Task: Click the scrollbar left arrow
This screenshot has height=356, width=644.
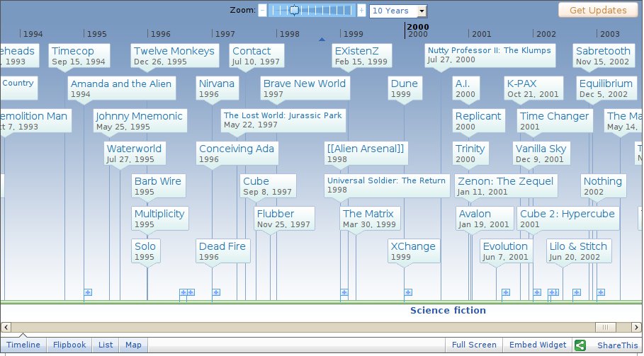Action: coord(6,327)
